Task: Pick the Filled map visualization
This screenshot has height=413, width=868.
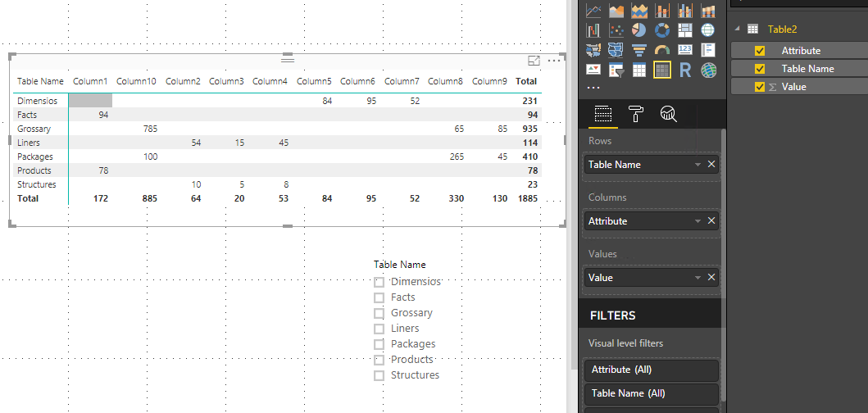Action: pos(593,50)
